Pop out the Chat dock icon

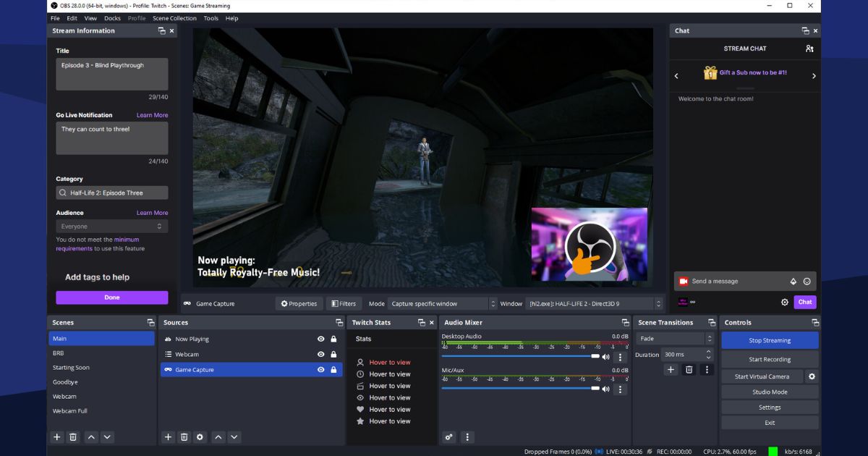(807, 30)
